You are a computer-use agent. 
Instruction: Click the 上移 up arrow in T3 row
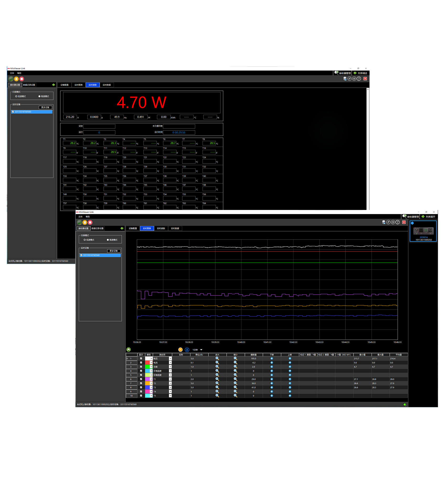coord(290,388)
